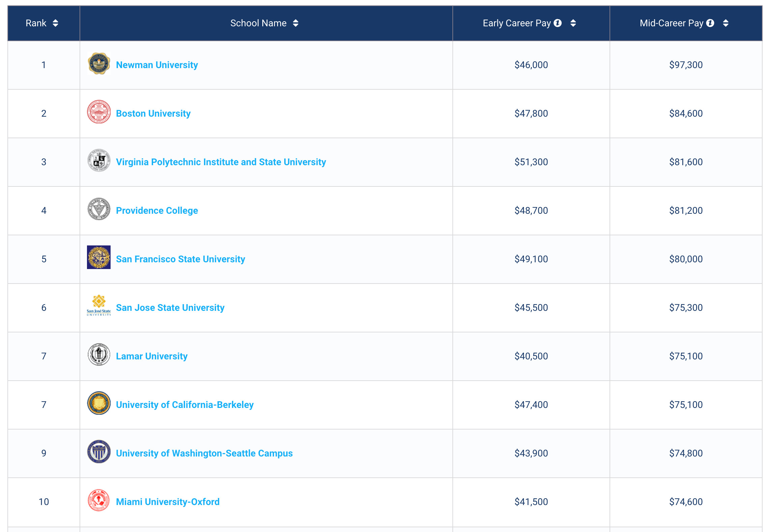Image resolution: width=770 pixels, height=532 pixels.
Task: Click the Virginia Polytechnic Institute seal logo
Action: point(99,161)
